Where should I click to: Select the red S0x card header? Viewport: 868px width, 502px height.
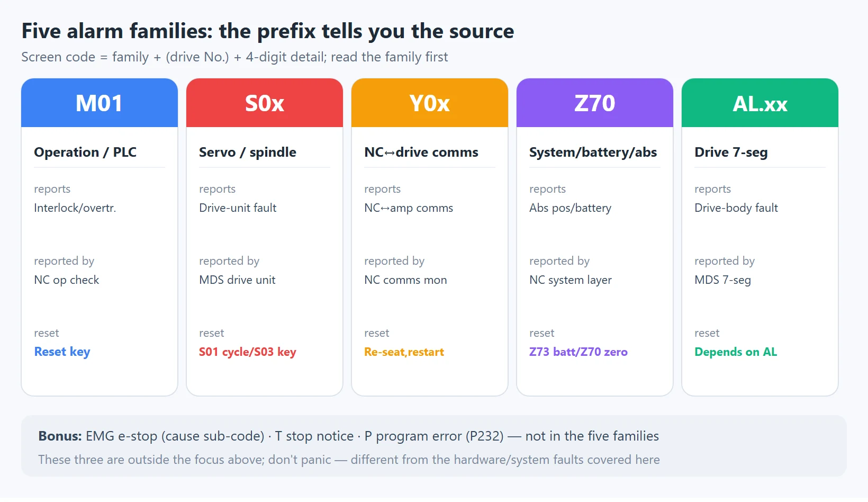265,103
